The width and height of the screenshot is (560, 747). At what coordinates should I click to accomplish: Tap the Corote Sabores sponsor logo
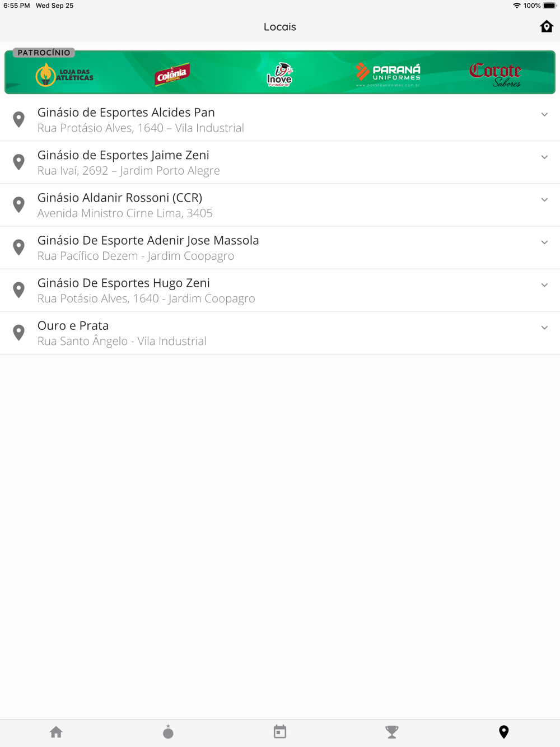(x=496, y=74)
